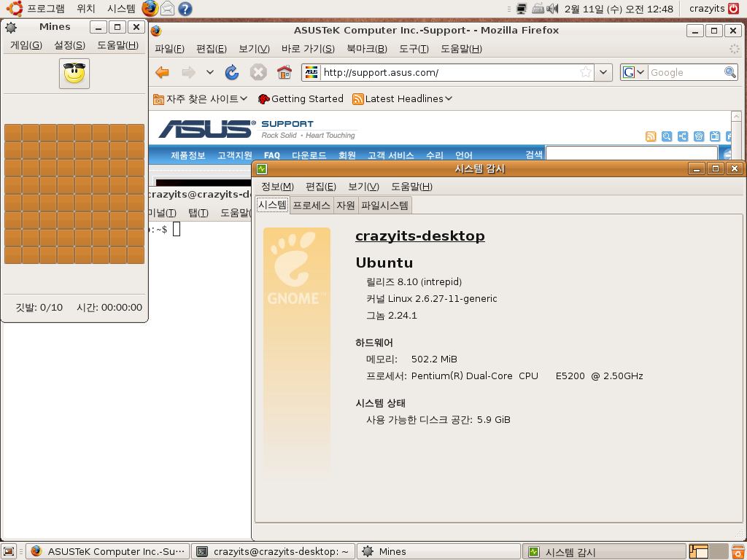747x560 pixels.
Task: Open the 파일(F) menu in Firefox
Action: tap(169, 49)
